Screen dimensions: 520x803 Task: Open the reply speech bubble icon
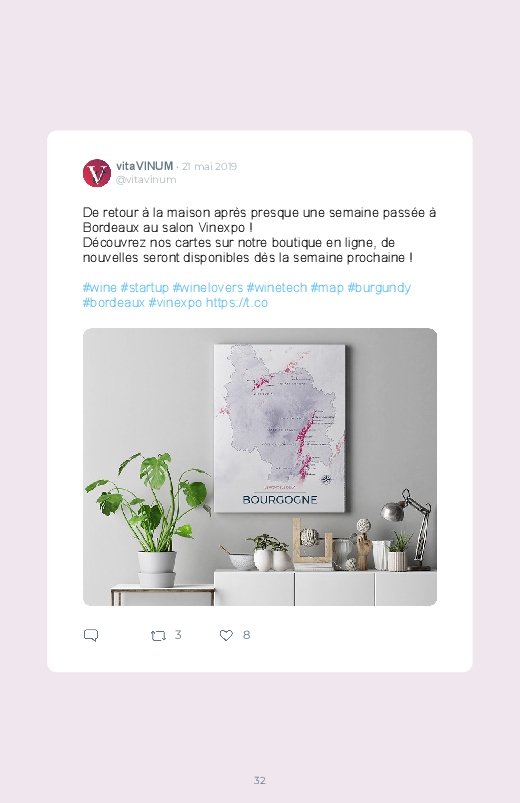(91, 635)
